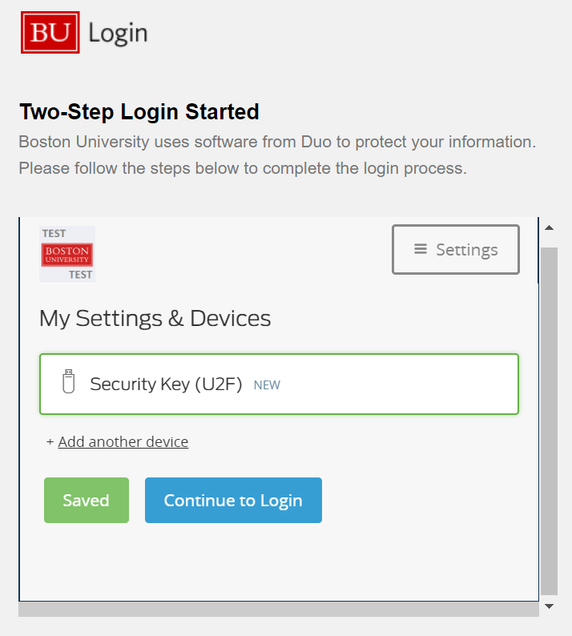This screenshot has width=572, height=636.
Task: Click the green Saved button
Action: (x=86, y=500)
